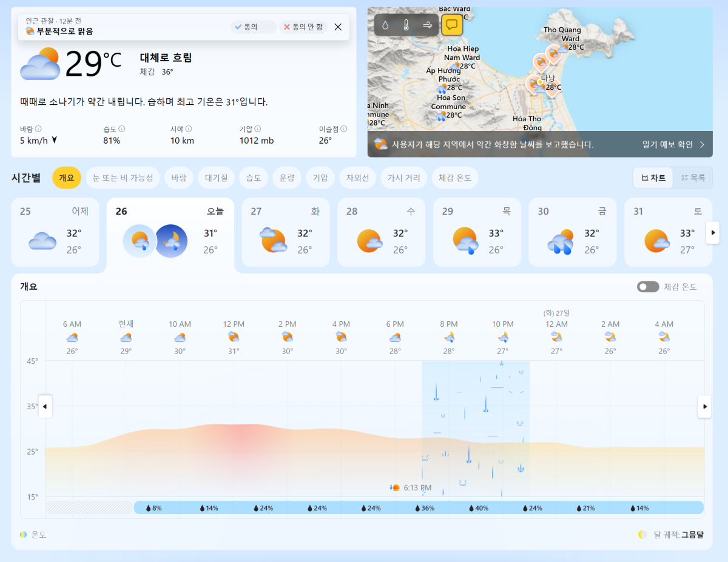The width and height of the screenshot is (728, 562).
Task: Click the info icon next to 습도
Action: pos(122,129)
